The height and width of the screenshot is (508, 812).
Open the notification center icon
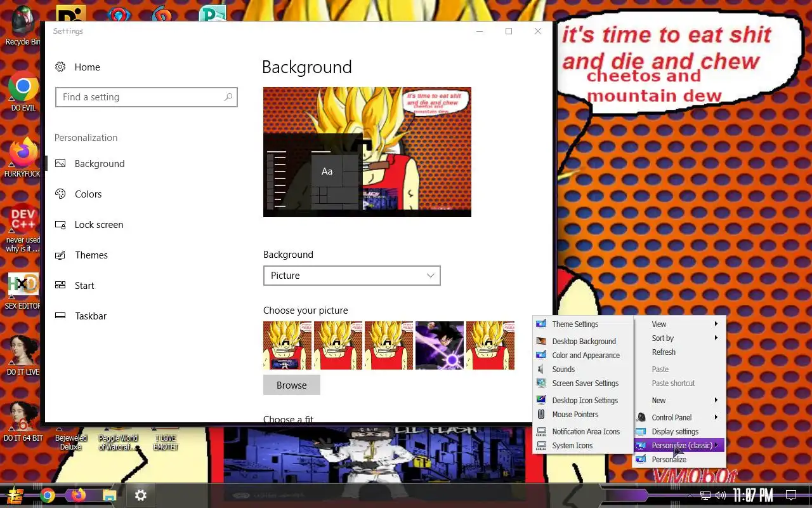click(x=791, y=495)
